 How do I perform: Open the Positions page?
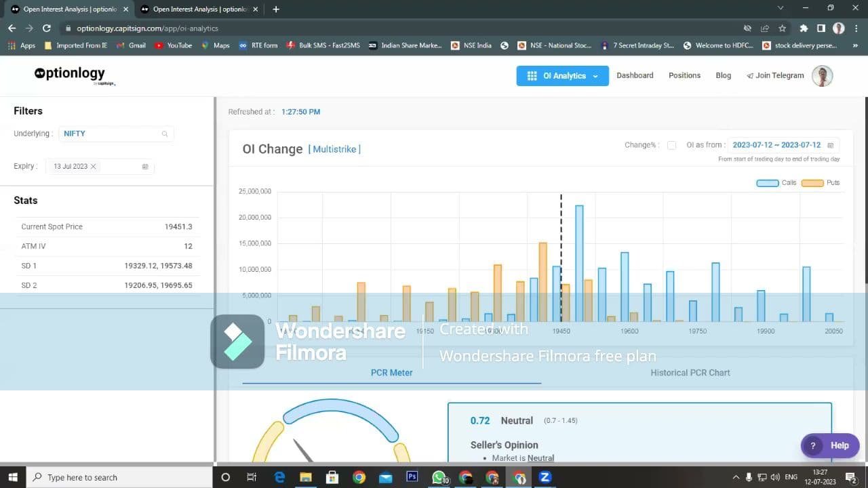[684, 76]
